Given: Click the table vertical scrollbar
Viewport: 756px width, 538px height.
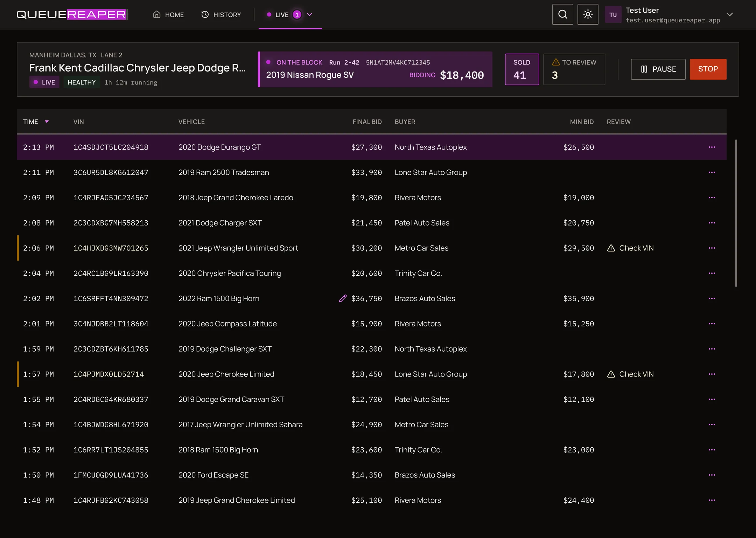Looking at the screenshot, I should pos(736,213).
